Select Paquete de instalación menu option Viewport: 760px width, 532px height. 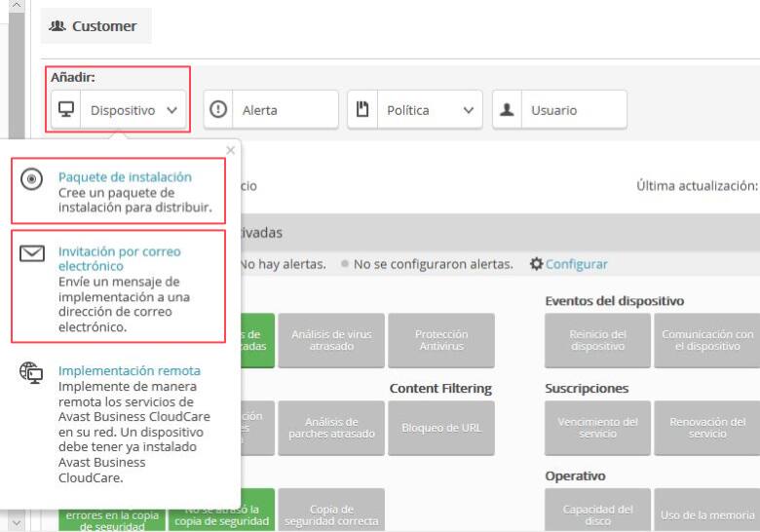pos(125,177)
